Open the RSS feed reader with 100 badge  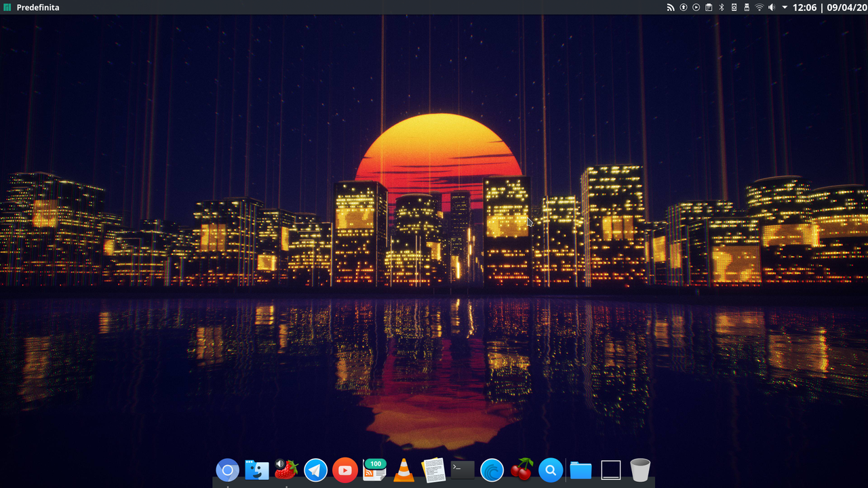click(374, 469)
